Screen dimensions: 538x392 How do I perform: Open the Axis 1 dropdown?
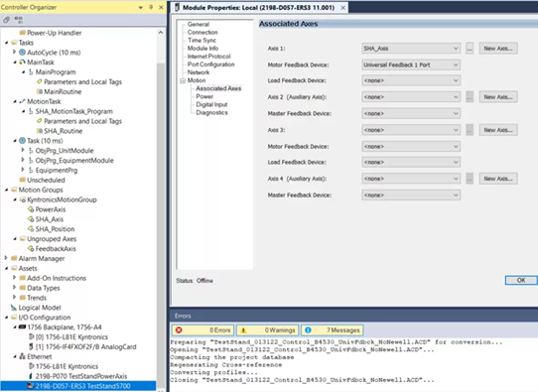click(411, 49)
